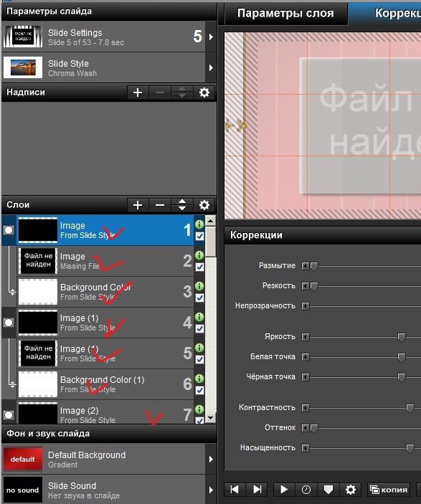421x504 pixels.
Task: Click the копия copy button
Action: (389, 490)
